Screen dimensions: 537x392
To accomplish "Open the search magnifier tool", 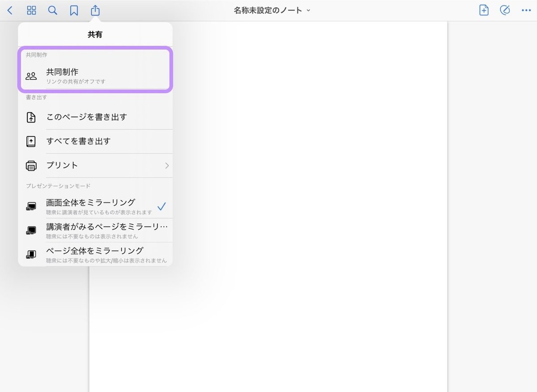I will coord(53,10).
